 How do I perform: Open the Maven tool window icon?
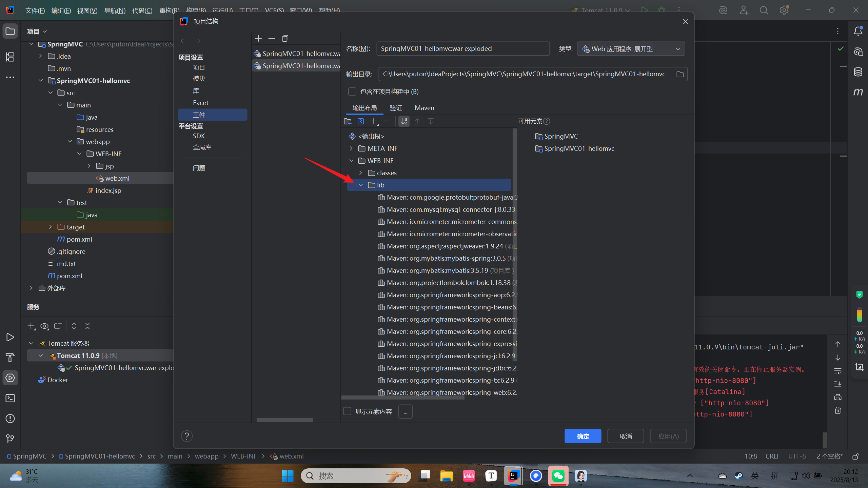tap(858, 92)
